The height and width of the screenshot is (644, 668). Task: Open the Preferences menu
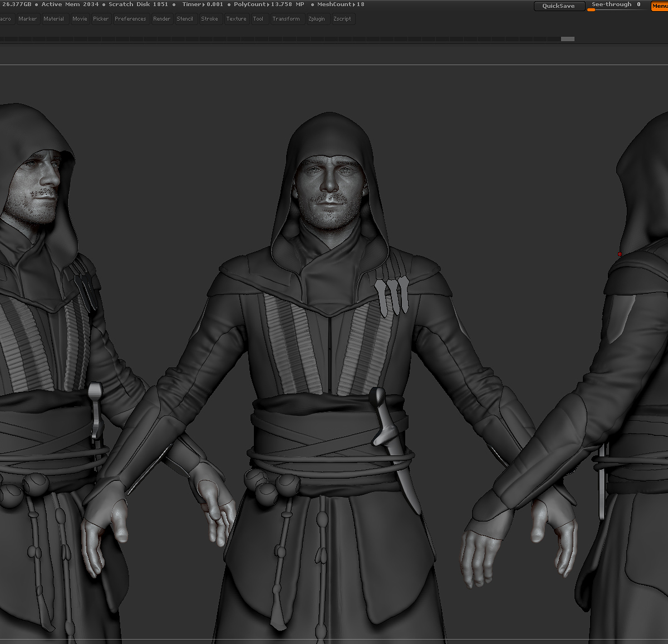click(130, 19)
